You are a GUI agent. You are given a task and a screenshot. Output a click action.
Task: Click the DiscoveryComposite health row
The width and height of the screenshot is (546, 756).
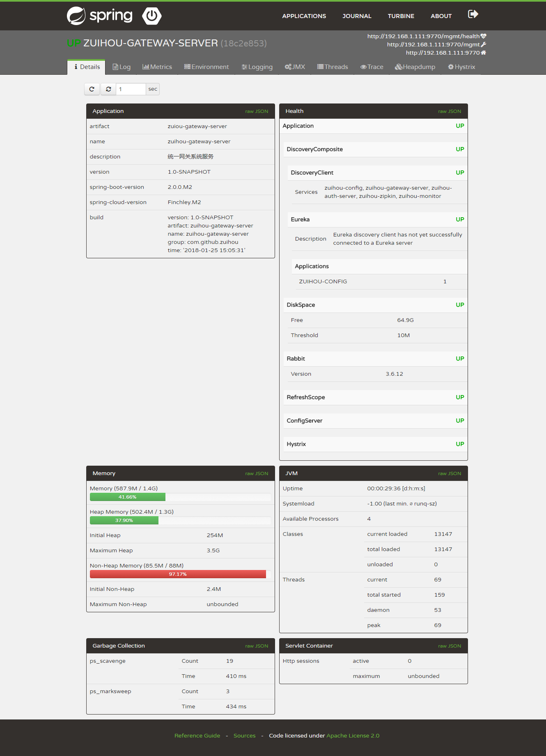pyautogui.click(x=375, y=149)
